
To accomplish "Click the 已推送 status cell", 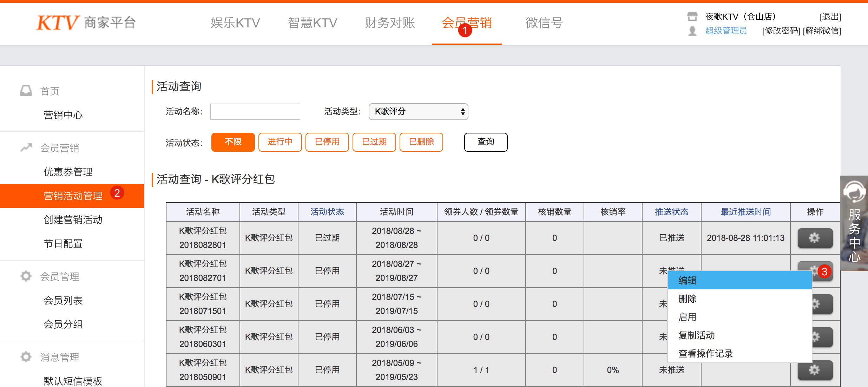I will pos(672,238).
